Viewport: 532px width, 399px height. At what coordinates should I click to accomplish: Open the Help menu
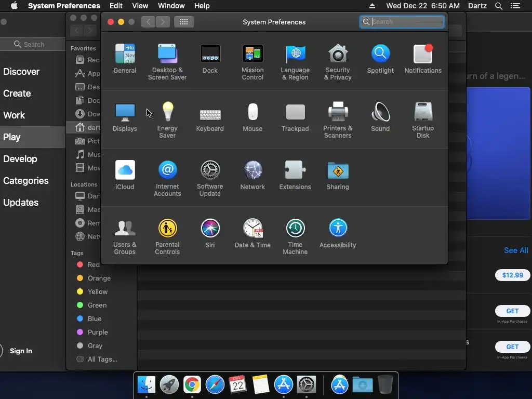coord(202,6)
